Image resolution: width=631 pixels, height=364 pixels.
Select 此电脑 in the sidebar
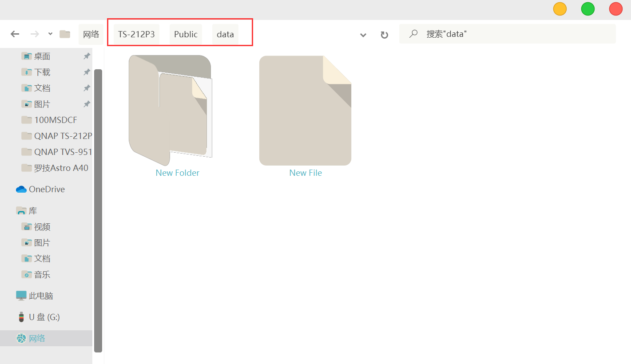pos(41,296)
